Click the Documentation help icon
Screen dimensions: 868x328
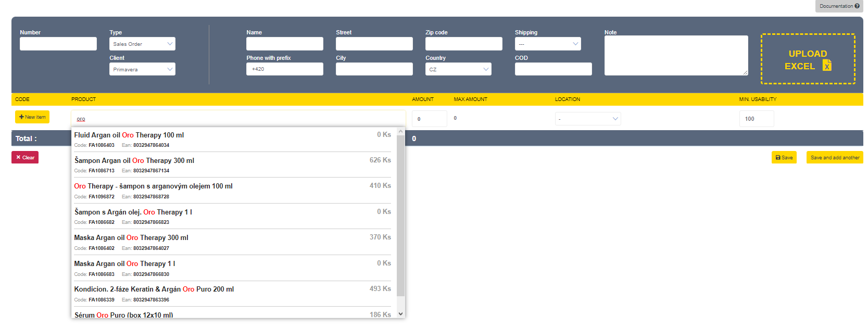(857, 6)
